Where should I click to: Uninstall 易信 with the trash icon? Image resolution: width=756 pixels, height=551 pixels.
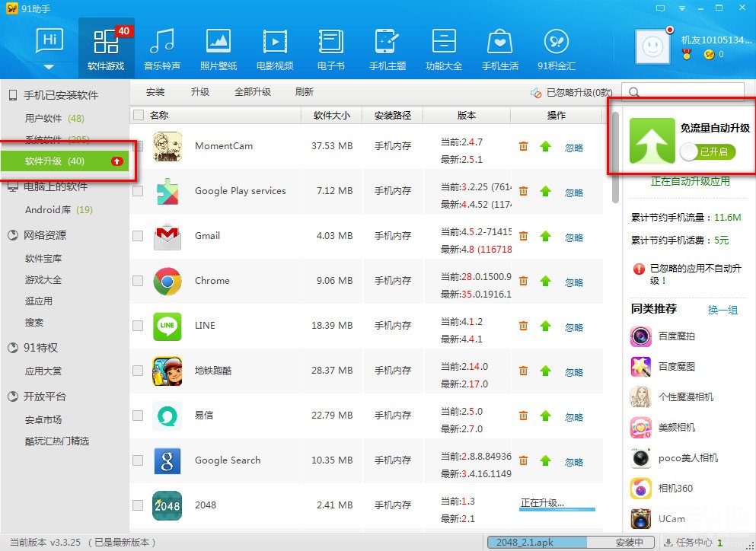pyautogui.click(x=523, y=416)
